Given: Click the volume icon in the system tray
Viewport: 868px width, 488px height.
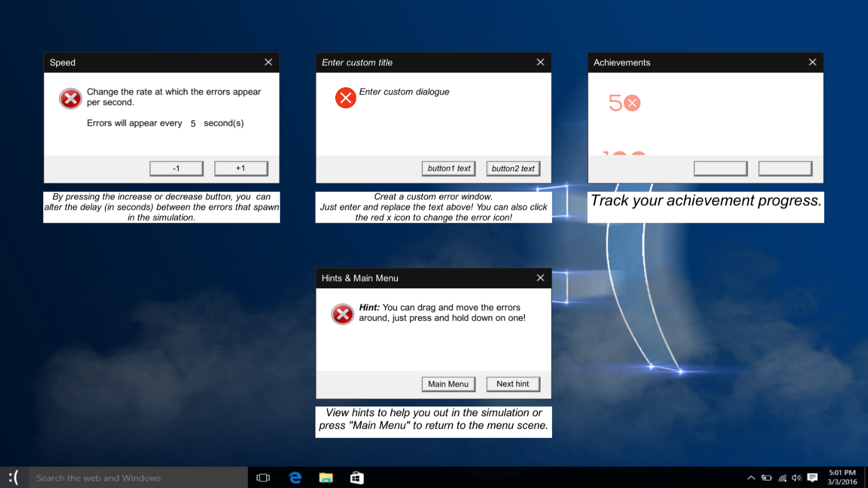Looking at the screenshot, I should pos(796,477).
